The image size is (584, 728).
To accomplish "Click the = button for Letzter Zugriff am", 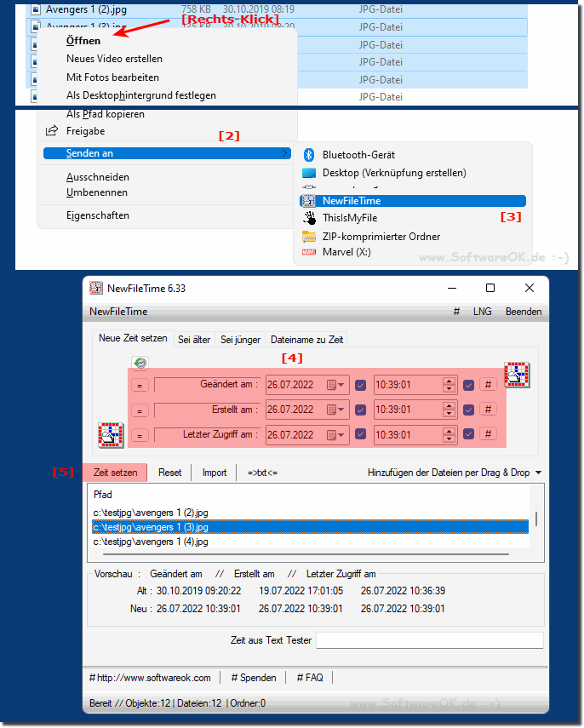I will point(140,435).
